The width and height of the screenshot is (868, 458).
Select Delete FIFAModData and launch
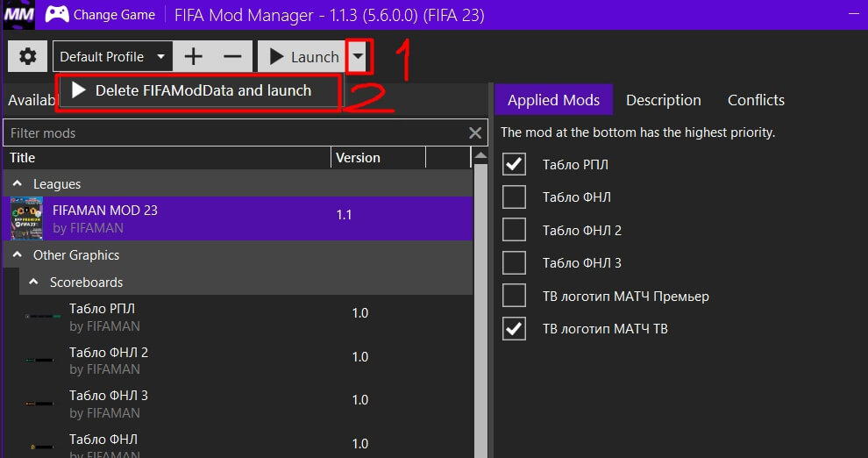click(x=199, y=91)
